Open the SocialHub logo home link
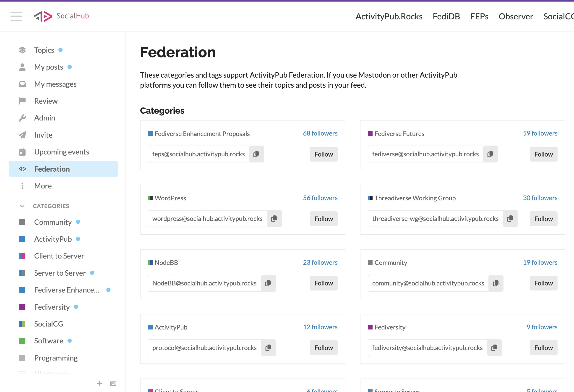This screenshot has width=574, height=392. 61,16
